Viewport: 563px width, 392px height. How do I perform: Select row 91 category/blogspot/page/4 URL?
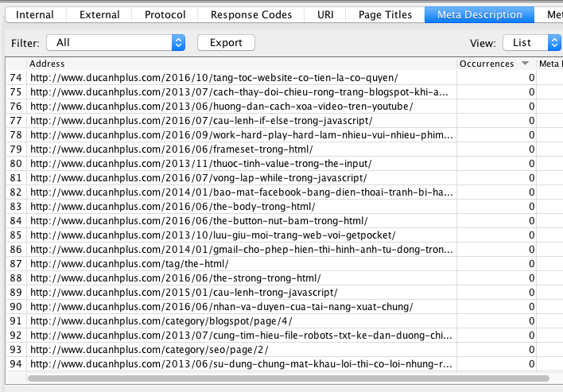161,321
